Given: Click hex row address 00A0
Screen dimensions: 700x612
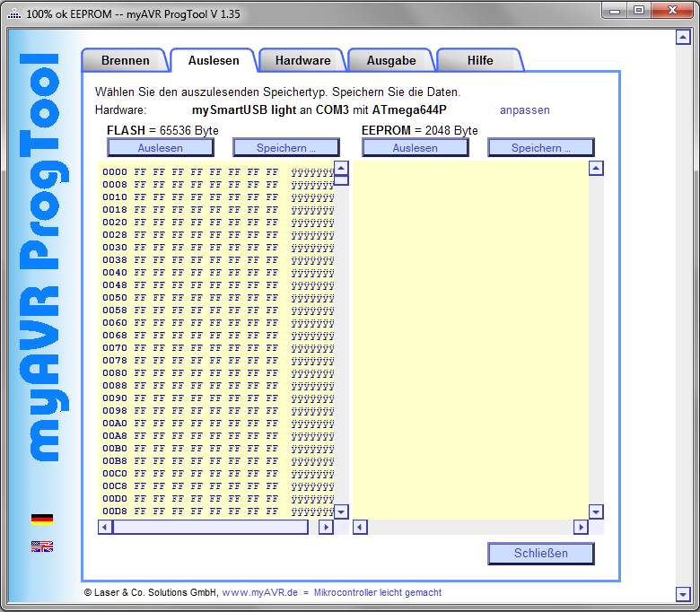Looking at the screenshot, I should 115,424.
